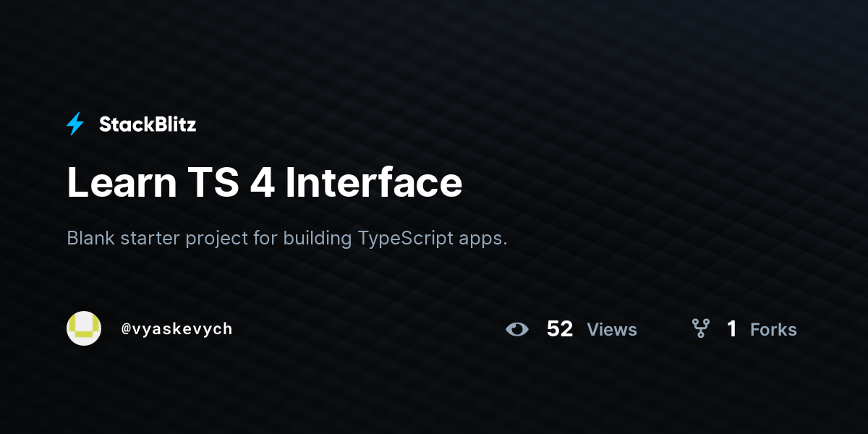Open the Learn TS 4 Interface title

tap(265, 182)
